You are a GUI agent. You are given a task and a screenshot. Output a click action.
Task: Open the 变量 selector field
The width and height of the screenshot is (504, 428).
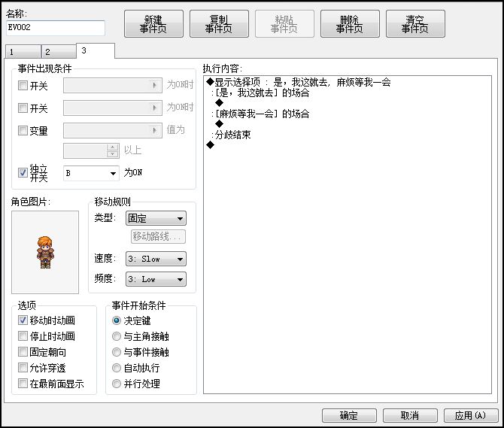113,130
